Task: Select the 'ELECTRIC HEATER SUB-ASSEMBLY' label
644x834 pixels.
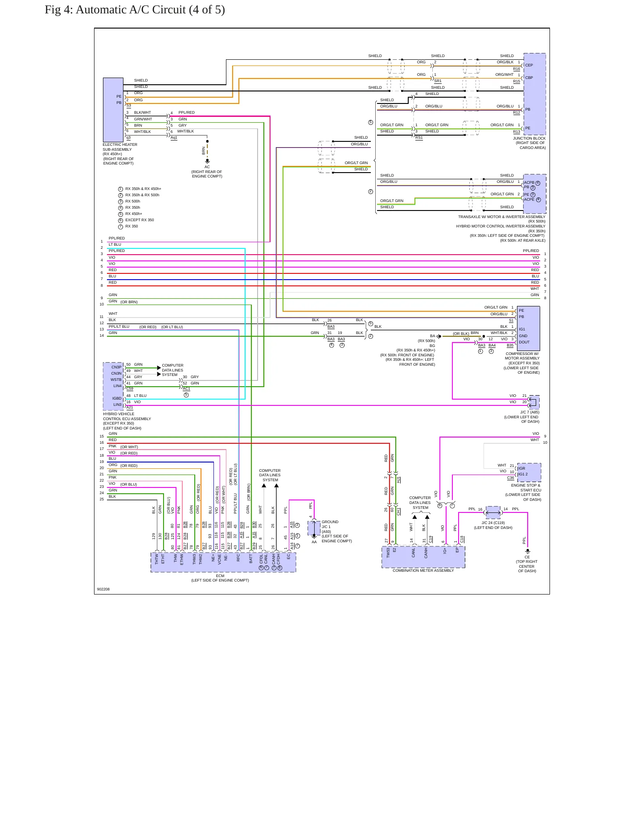Action: [x=120, y=147]
